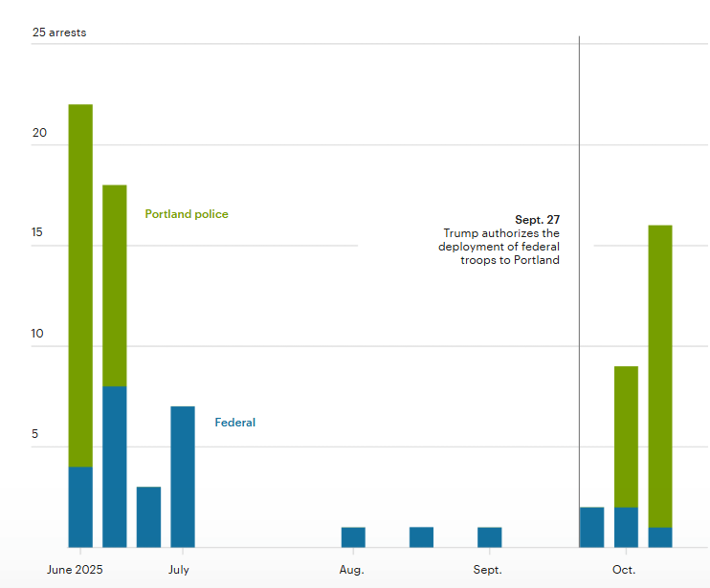The image size is (710, 588).
Task: Select blue Federal segment of second June bar
Action: (x=115, y=467)
